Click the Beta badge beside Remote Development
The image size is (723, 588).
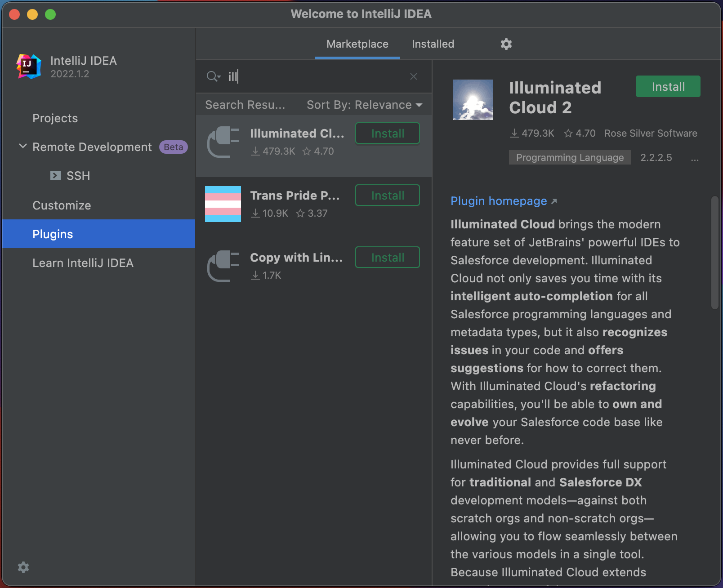(x=173, y=147)
